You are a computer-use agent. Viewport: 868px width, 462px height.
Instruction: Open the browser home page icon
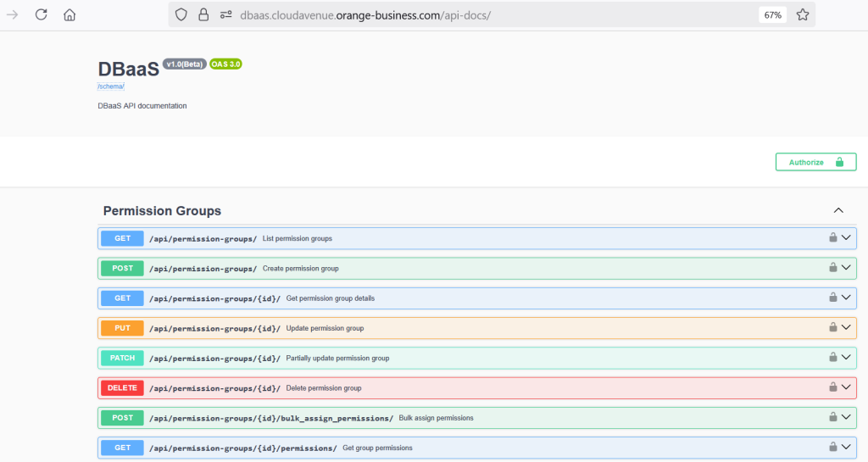[x=70, y=14]
